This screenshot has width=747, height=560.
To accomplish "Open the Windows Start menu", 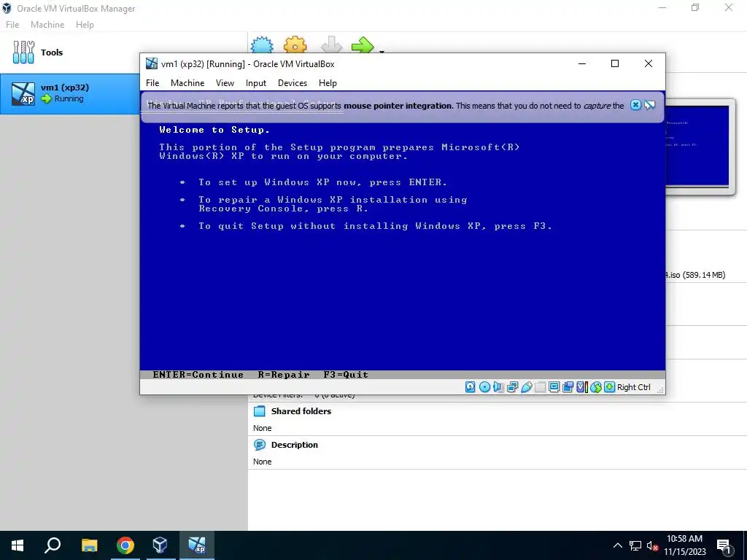I will [18, 545].
